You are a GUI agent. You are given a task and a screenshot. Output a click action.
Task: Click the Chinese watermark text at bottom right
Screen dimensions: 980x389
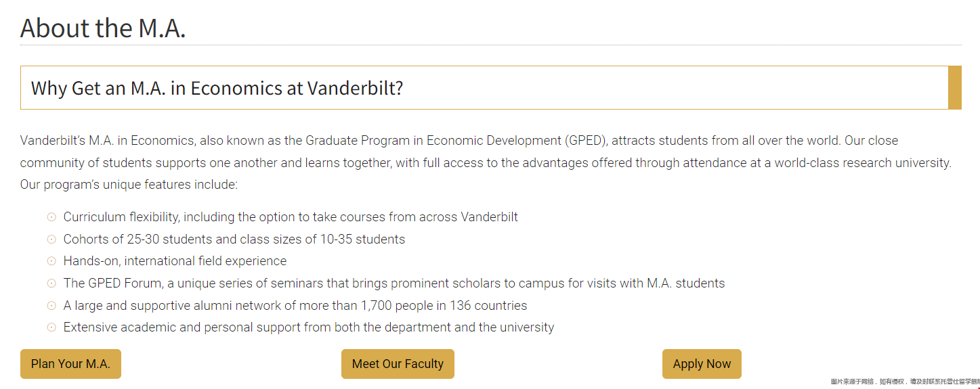905,382
